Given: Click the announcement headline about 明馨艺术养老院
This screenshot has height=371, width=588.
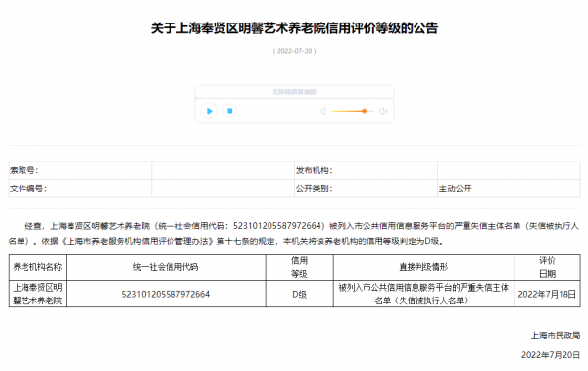Looking at the screenshot, I should pos(294,28).
